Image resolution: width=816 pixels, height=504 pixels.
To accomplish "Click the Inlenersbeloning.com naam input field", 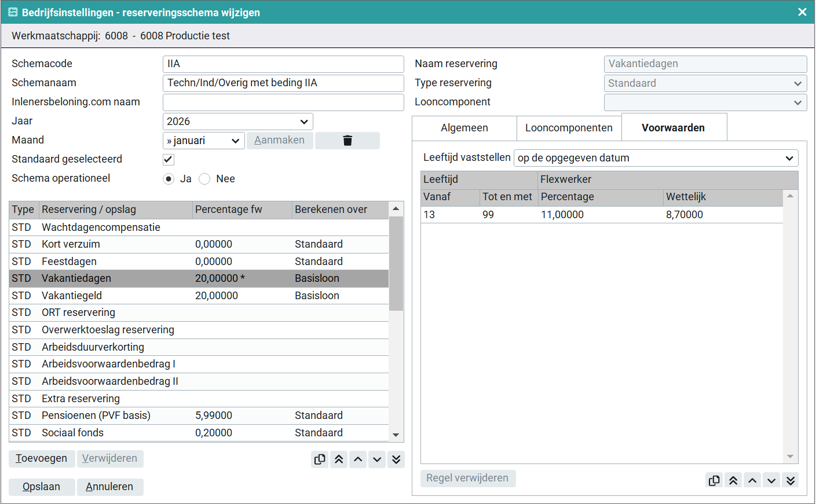I will [283, 102].
